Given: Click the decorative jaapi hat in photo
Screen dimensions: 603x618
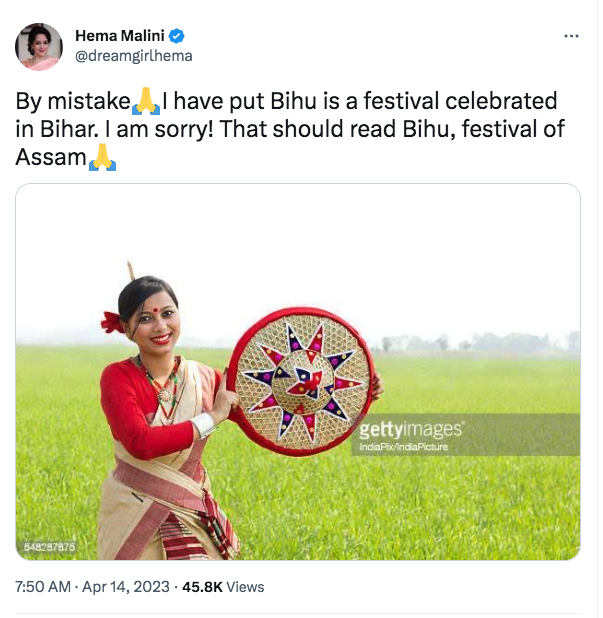Looking at the screenshot, I should [300, 382].
